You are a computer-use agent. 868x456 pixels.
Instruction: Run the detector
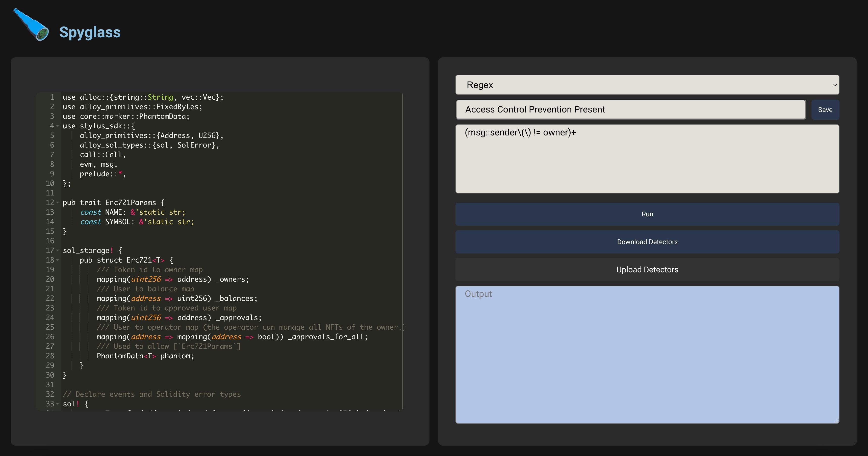click(647, 214)
